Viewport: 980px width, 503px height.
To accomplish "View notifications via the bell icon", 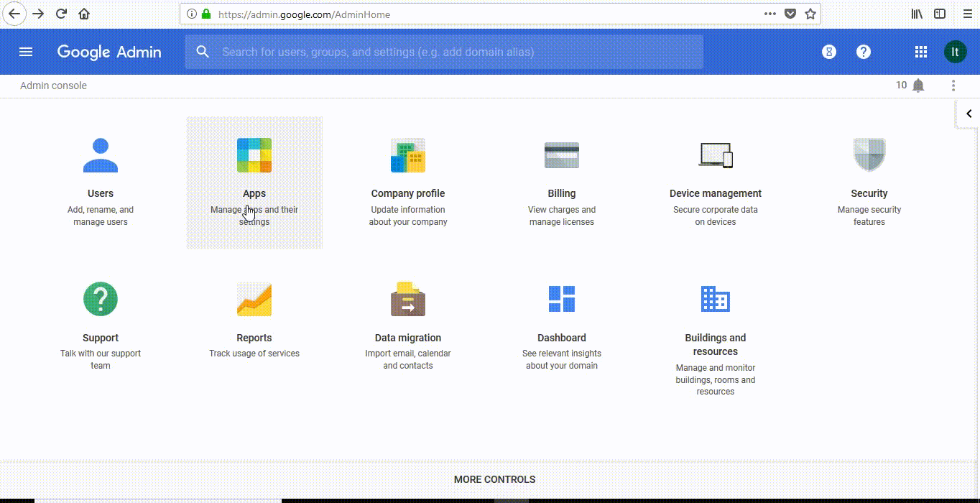I will click(x=918, y=86).
